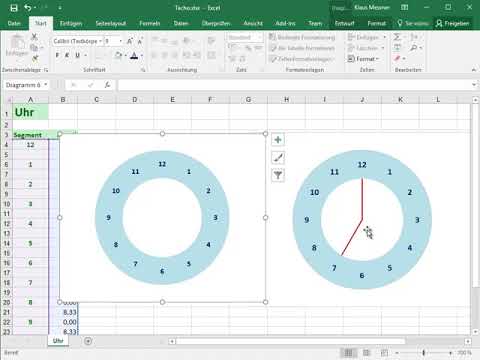
Task: Click the insert function fx icon
Action: click(x=107, y=85)
